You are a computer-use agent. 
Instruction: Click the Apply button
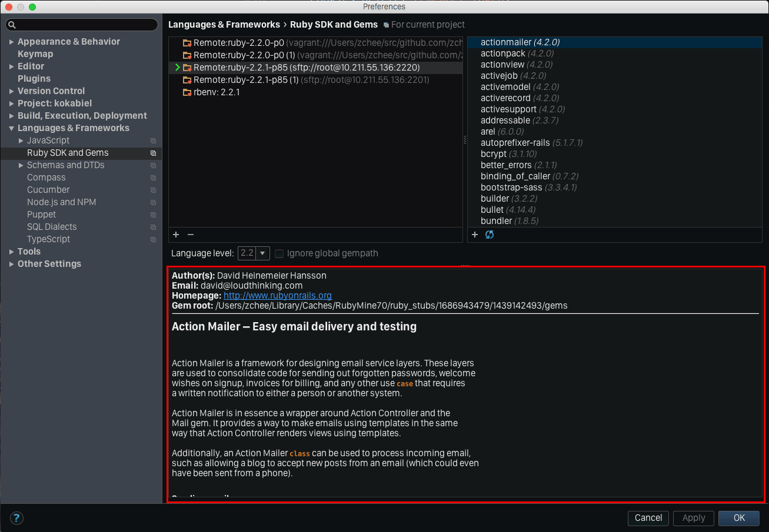(x=694, y=518)
